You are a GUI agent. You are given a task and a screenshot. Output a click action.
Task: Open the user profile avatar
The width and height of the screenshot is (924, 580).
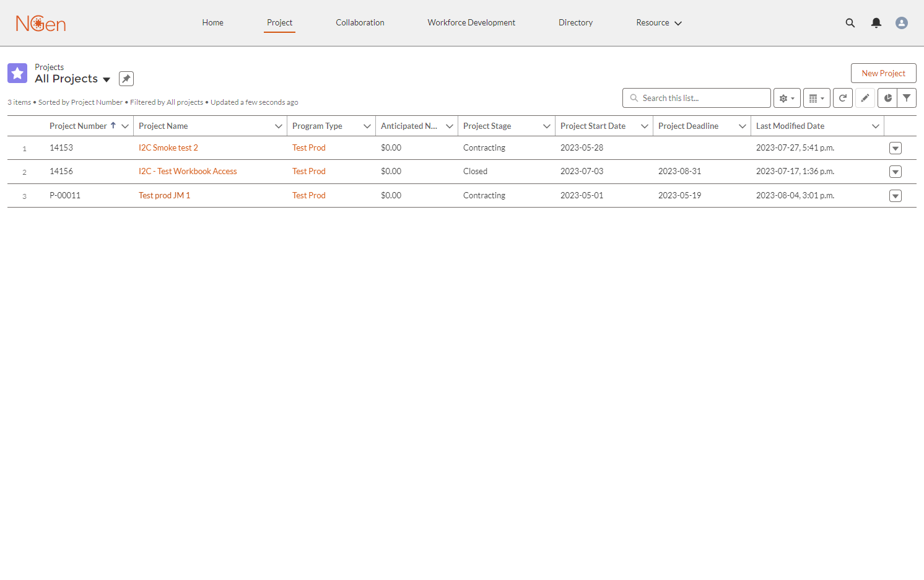coord(902,23)
